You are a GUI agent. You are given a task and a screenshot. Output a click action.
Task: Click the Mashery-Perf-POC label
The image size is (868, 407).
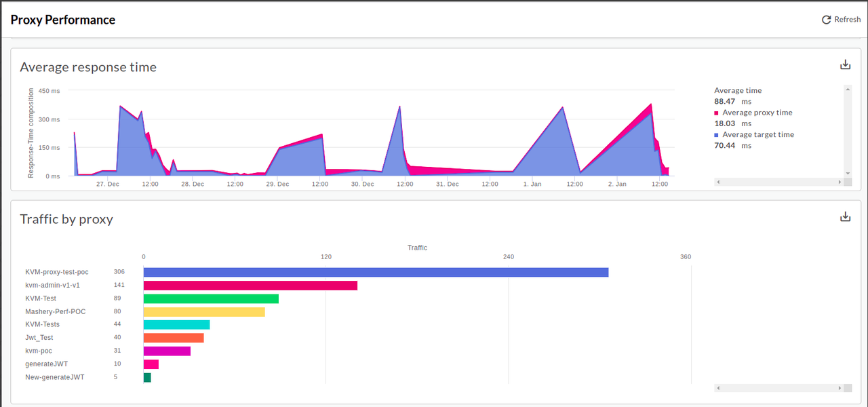56,312
